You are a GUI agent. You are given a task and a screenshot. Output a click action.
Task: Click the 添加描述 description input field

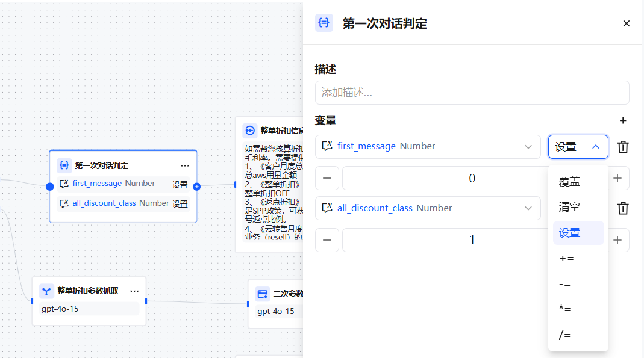pos(472,93)
